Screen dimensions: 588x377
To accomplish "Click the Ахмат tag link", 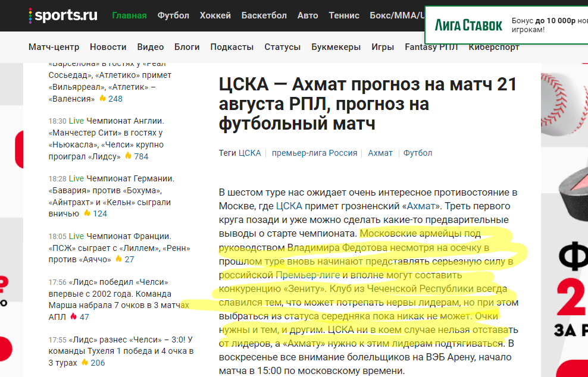I will pyautogui.click(x=380, y=153).
